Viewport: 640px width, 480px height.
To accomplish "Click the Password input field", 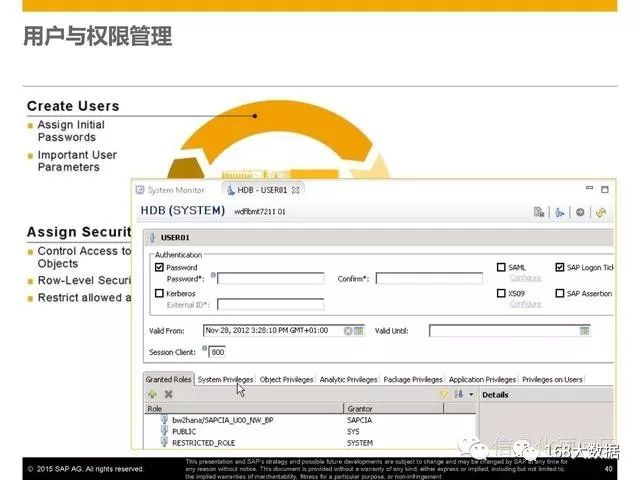I will pos(271,279).
